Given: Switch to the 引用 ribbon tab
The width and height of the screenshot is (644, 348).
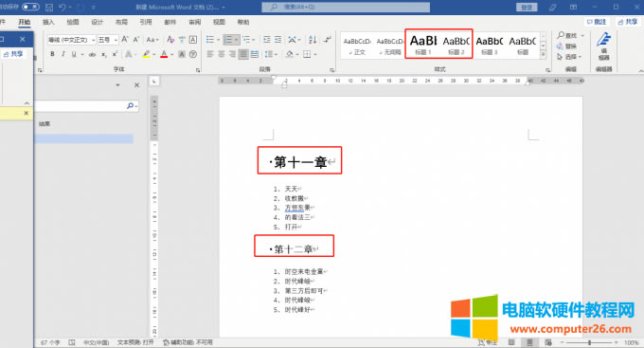Looking at the screenshot, I should click(x=146, y=22).
